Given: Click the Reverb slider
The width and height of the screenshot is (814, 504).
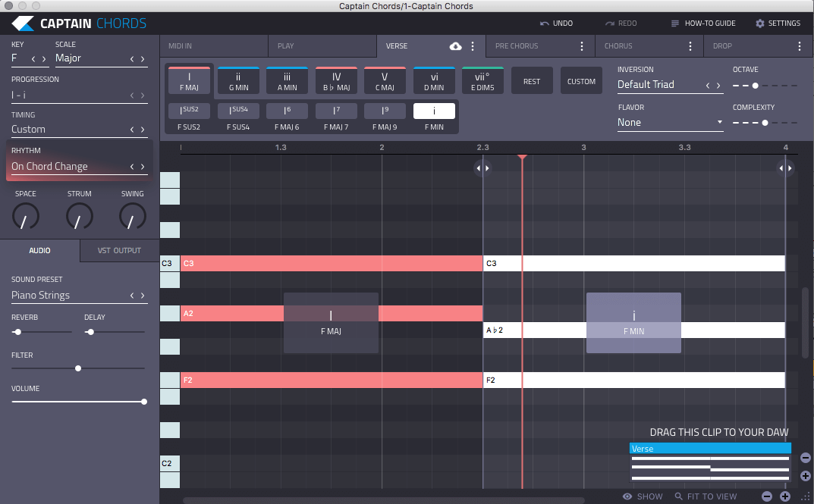Looking at the screenshot, I should (42, 332).
